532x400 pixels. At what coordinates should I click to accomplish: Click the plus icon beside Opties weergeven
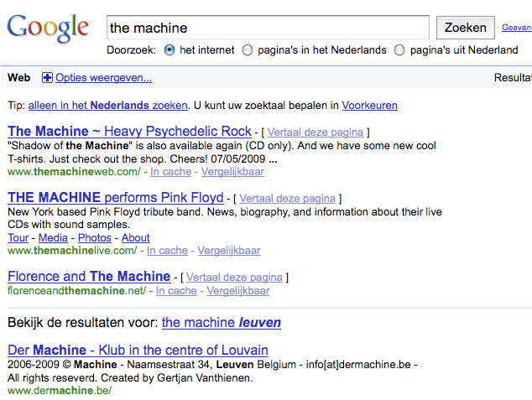47,78
